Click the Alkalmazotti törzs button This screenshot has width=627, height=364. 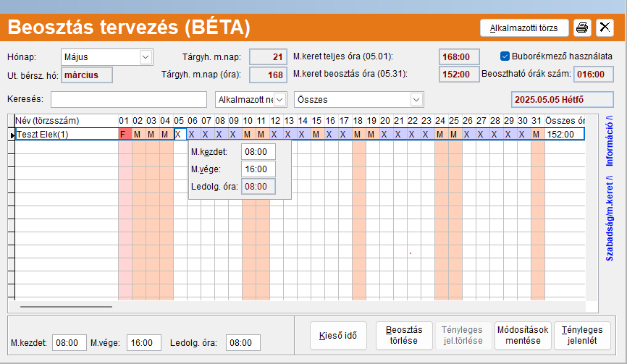(x=524, y=28)
